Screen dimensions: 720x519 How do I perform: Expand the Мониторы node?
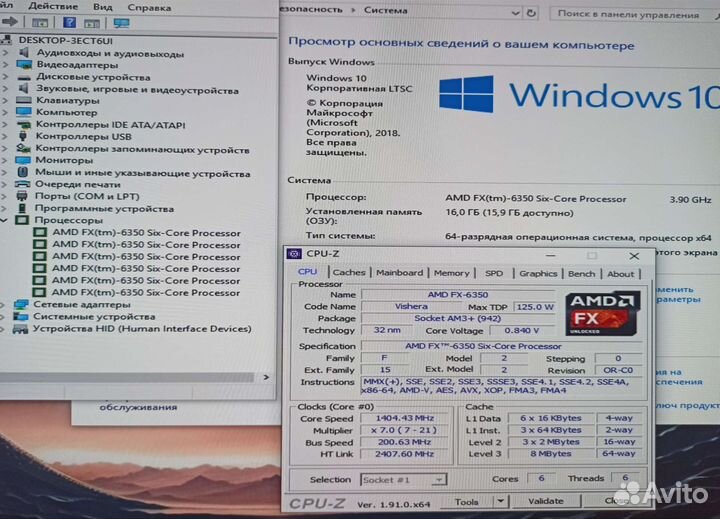[5, 160]
